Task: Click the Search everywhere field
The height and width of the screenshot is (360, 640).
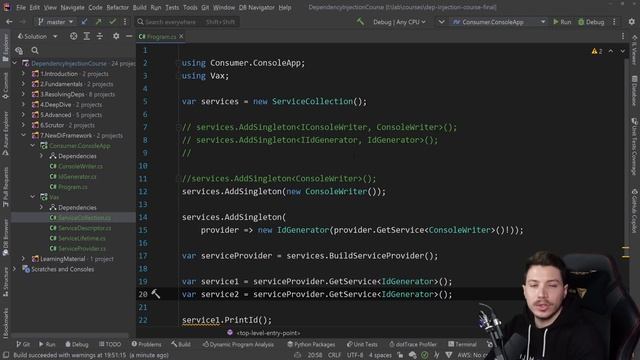Action: [187, 22]
